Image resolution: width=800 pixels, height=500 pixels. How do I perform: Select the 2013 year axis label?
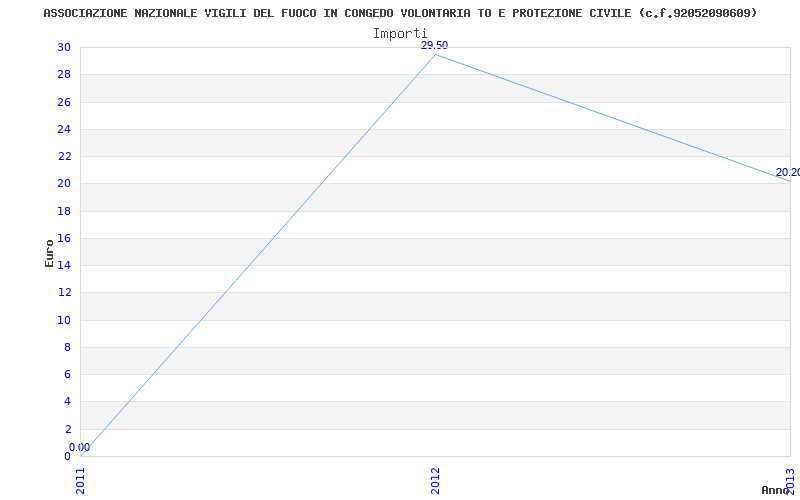click(x=790, y=481)
